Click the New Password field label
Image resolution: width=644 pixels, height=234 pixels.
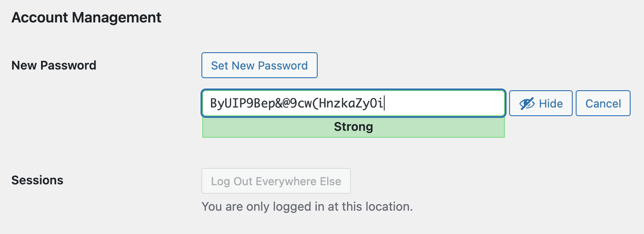[x=54, y=66]
